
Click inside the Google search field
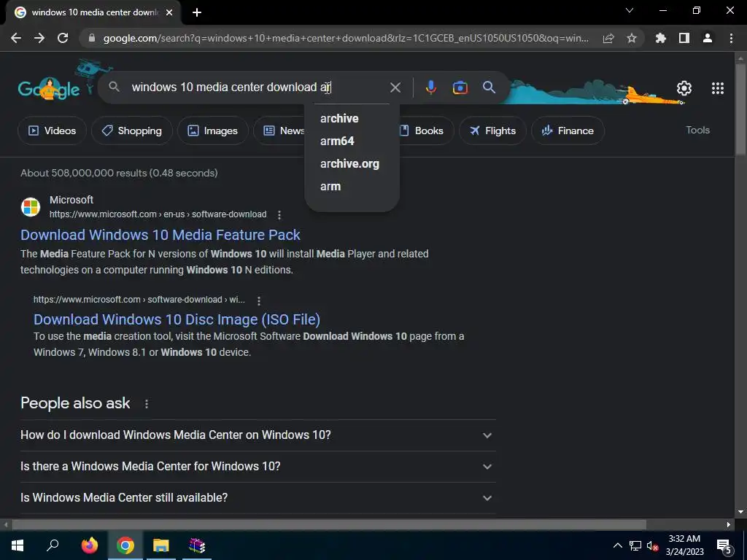(258, 87)
